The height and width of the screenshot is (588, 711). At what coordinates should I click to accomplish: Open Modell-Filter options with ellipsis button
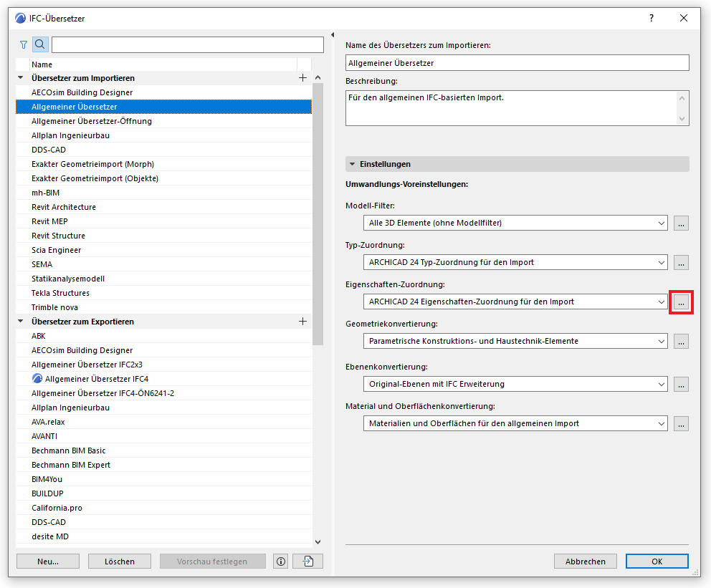click(x=681, y=223)
